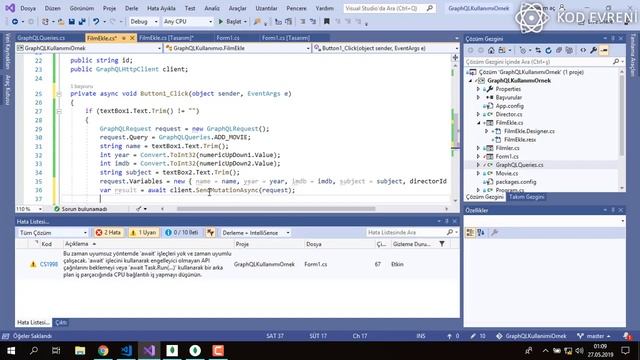
Task: Open the Debug configuration dropdown
Action: point(143,22)
